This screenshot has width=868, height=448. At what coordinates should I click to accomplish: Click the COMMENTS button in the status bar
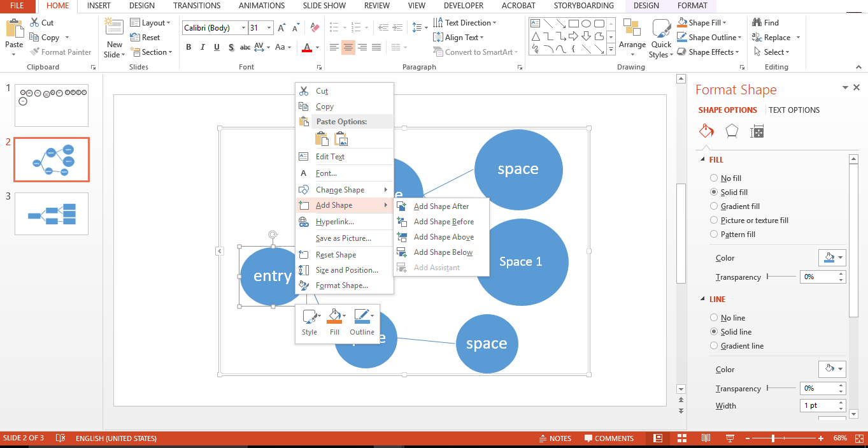tap(609, 438)
